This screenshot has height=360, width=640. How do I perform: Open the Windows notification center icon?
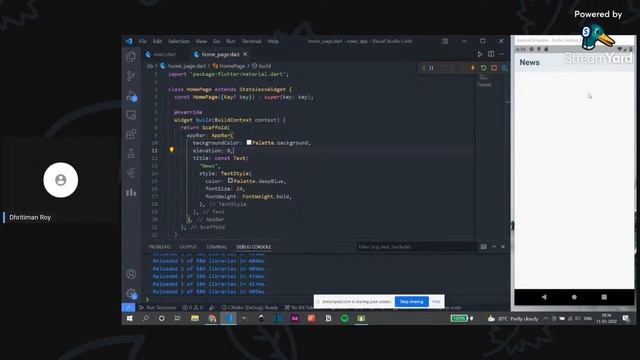pyautogui.click(x=626, y=318)
